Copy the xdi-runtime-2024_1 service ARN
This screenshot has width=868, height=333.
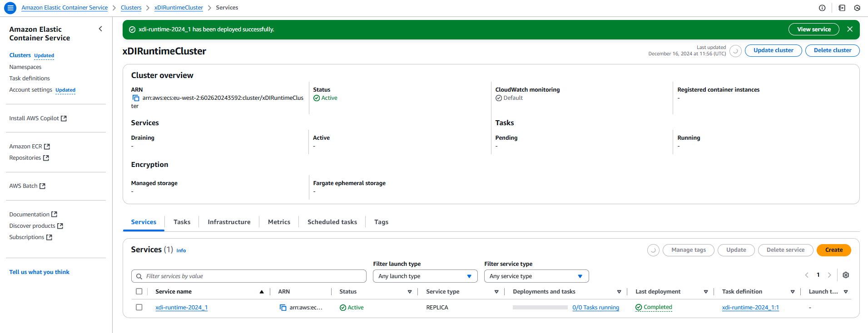(283, 308)
